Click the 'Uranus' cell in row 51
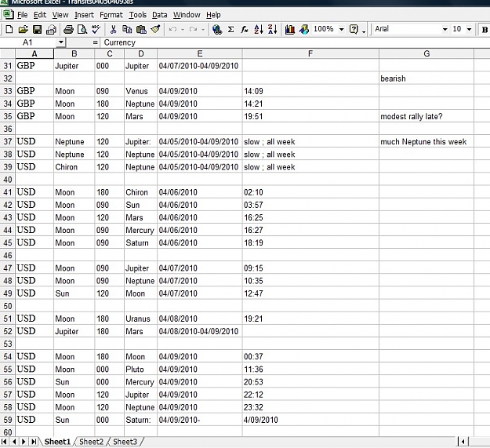The width and height of the screenshot is (490, 448). tap(140, 319)
